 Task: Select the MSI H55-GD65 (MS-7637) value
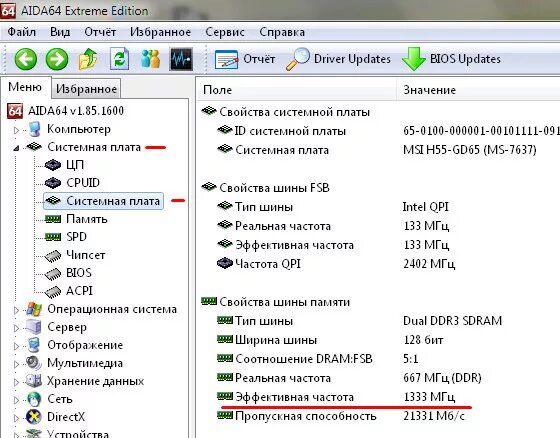click(470, 150)
